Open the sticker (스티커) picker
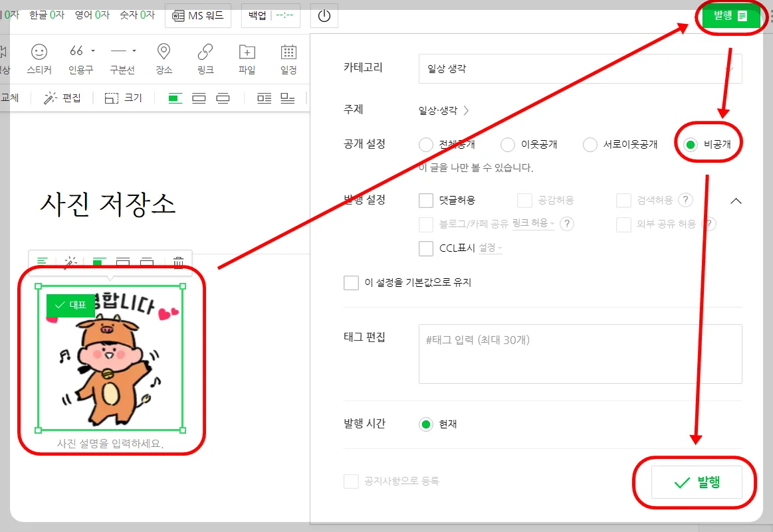Image resolution: width=773 pixels, height=532 pixels. pos(39,58)
